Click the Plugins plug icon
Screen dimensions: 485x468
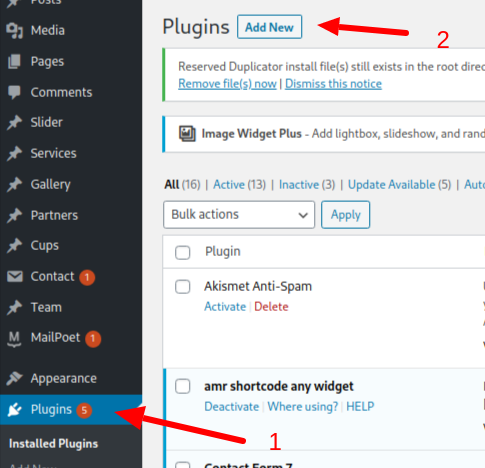coord(14,409)
